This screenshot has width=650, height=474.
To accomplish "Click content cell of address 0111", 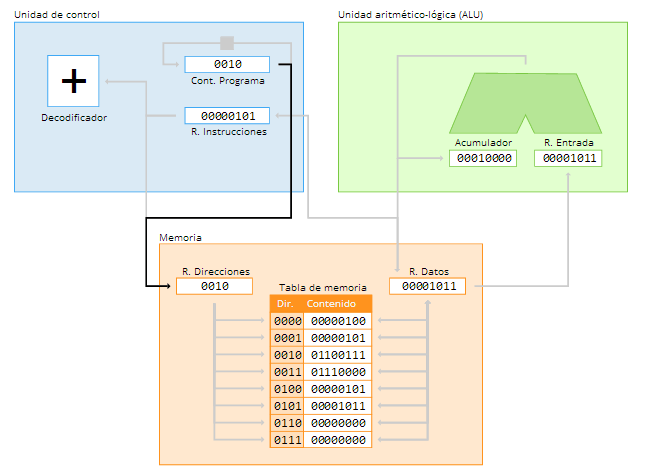I will (x=337, y=440).
